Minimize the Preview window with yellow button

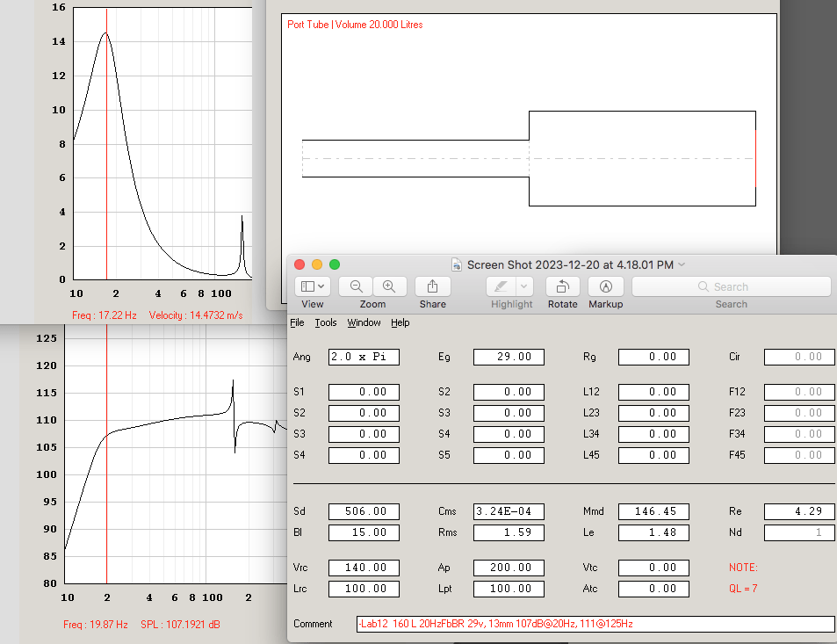317,264
